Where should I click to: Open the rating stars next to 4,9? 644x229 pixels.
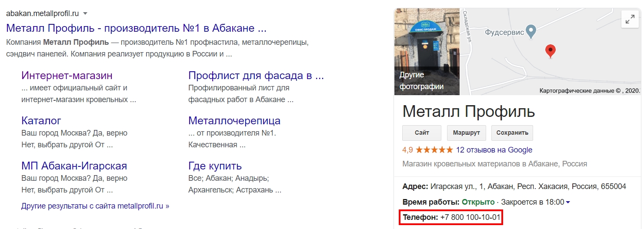pyautogui.click(x=434, y=150)
